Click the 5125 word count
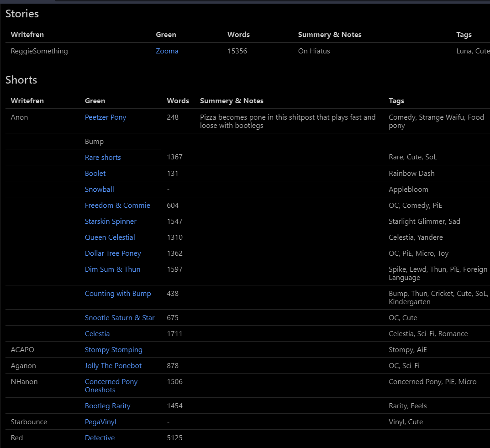Screen dimensions: 490x448 coord(175,437)
